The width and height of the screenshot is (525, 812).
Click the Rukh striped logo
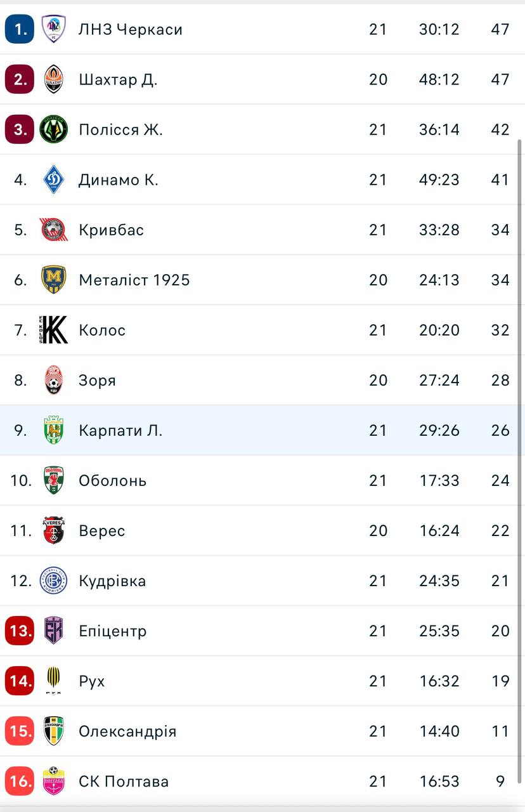click(53, 681)
